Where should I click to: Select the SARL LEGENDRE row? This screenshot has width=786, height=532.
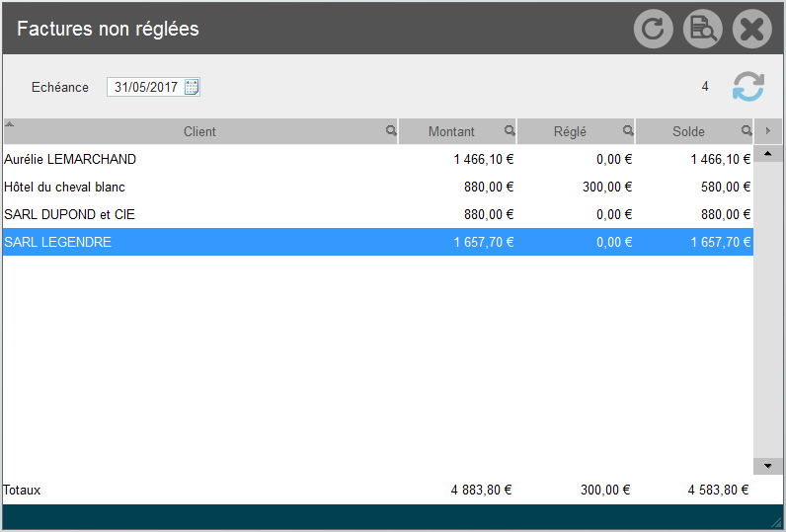[x=378, y=242]
